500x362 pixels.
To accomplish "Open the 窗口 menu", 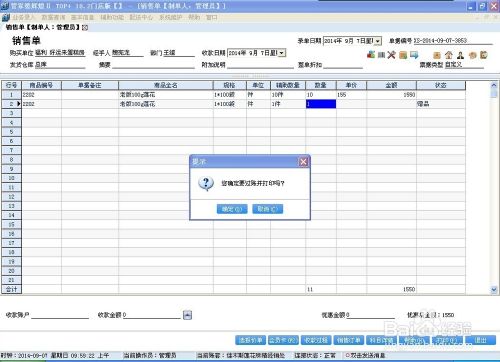I will [x=211, y=17].
